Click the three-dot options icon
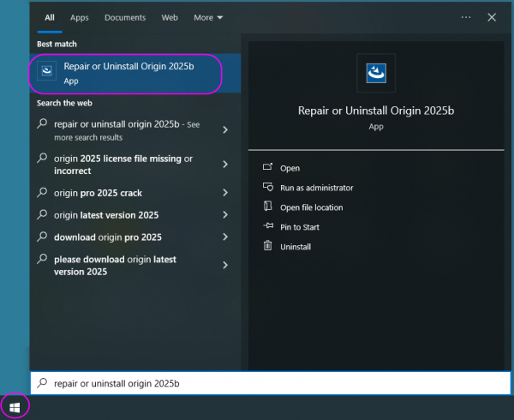The height and width of the screenshot is (420, 514). [x=466, y=17]
